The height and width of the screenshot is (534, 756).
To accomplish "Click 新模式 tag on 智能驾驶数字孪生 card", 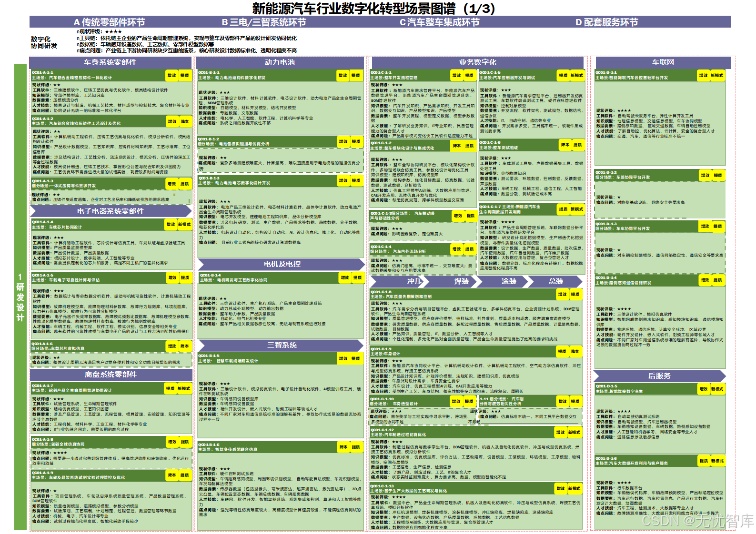I will pyautogui.click(x=717, y=389).
